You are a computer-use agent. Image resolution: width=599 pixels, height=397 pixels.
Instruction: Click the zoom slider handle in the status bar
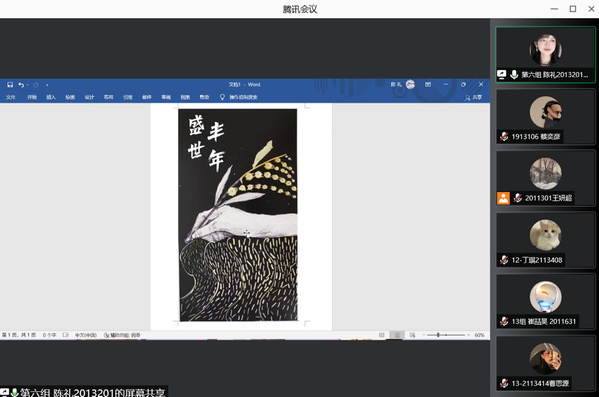(438, 335)
